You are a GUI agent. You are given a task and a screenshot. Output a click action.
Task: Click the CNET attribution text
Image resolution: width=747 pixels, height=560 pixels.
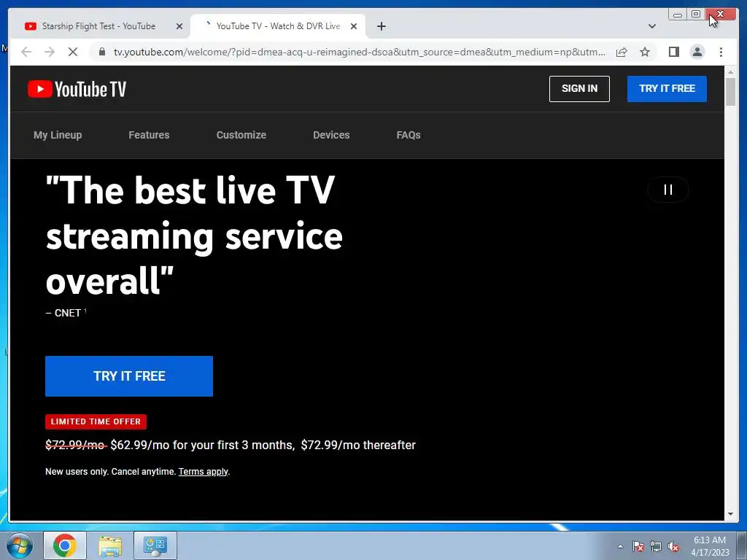[66, 313]
